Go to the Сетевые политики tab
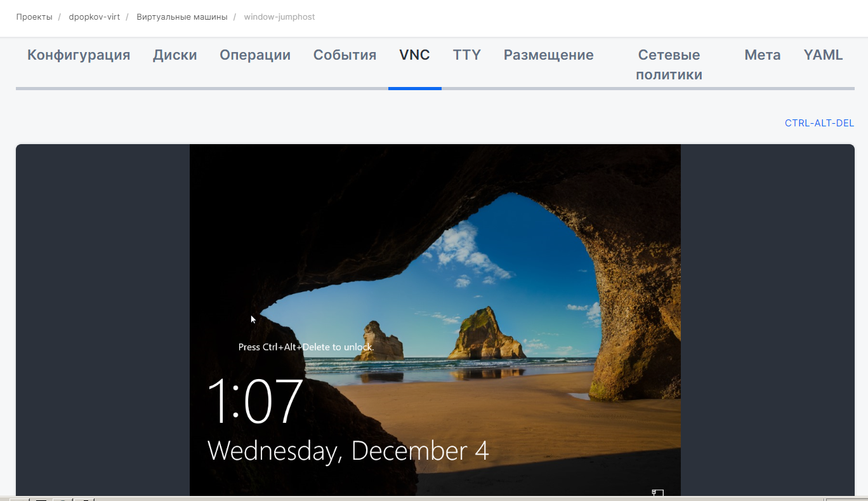 tap(669, 65)
